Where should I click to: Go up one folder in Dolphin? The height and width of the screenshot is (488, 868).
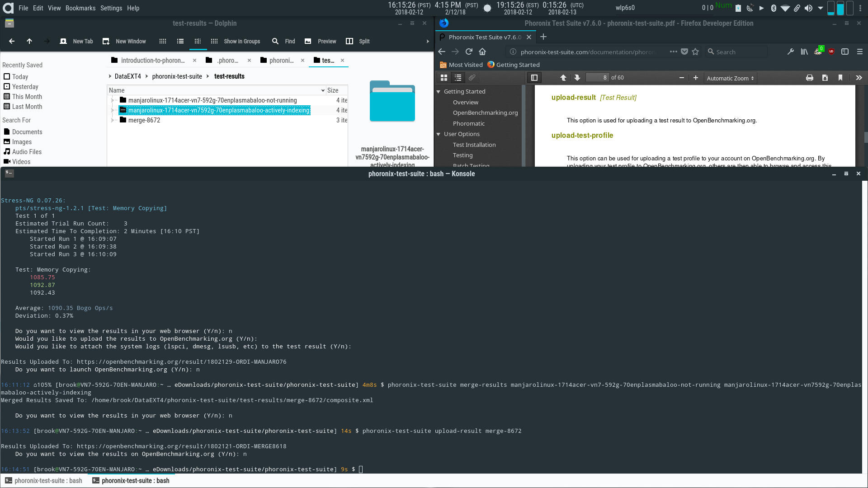point(29,41)
